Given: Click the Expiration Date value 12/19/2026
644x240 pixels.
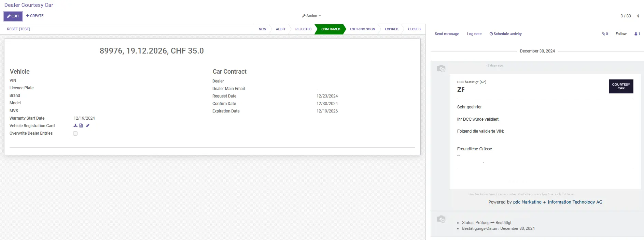Looking at the screenshot, I should point(327,111).
